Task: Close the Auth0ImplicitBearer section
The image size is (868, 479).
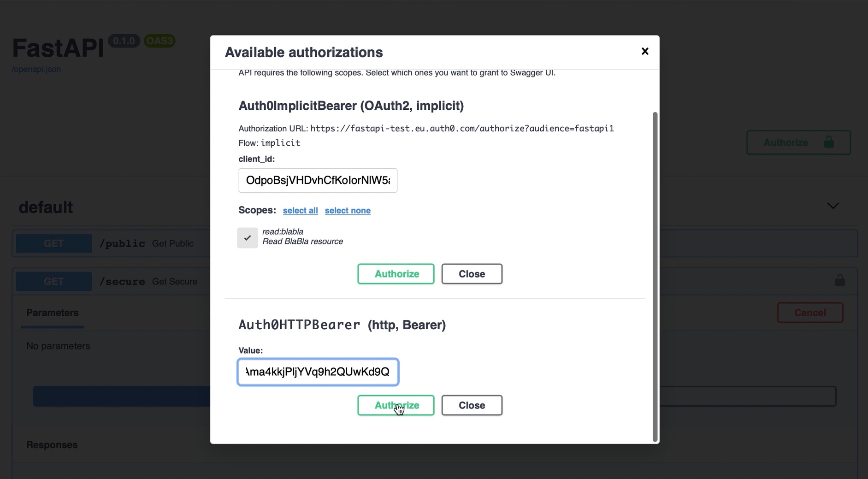Action: coord(472,274)
